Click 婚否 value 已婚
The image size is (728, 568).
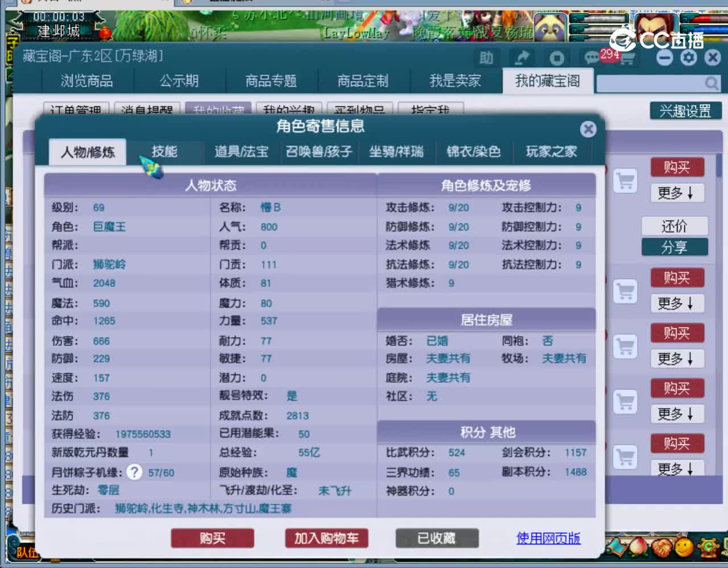[x=437, y=340]
